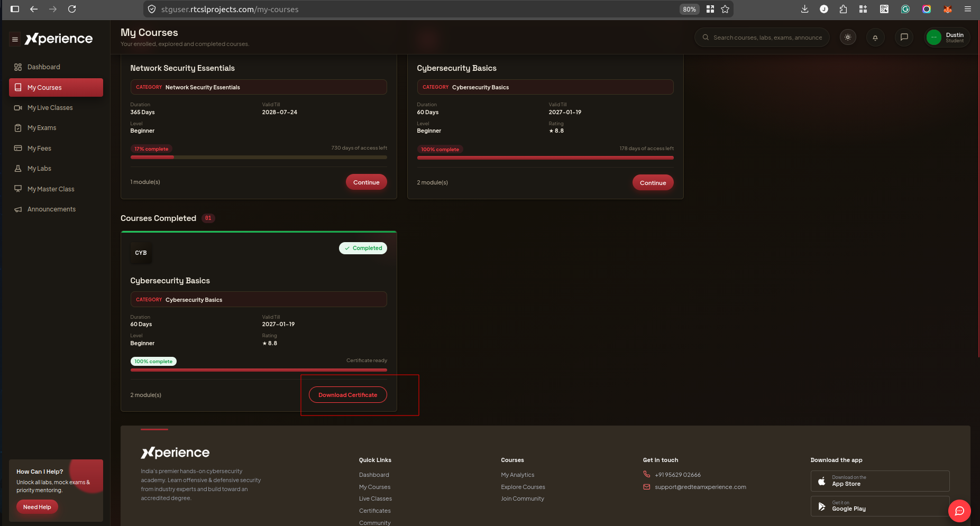This screenshot has height=526, width=980.
Task: Click the Network Security Essentials progress bar
Action: (259, 157)
